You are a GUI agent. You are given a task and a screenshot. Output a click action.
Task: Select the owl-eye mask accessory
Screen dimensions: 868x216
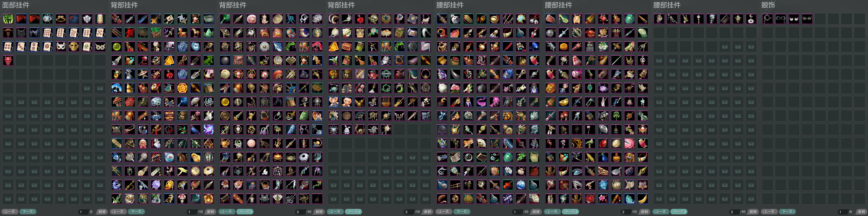100,46
